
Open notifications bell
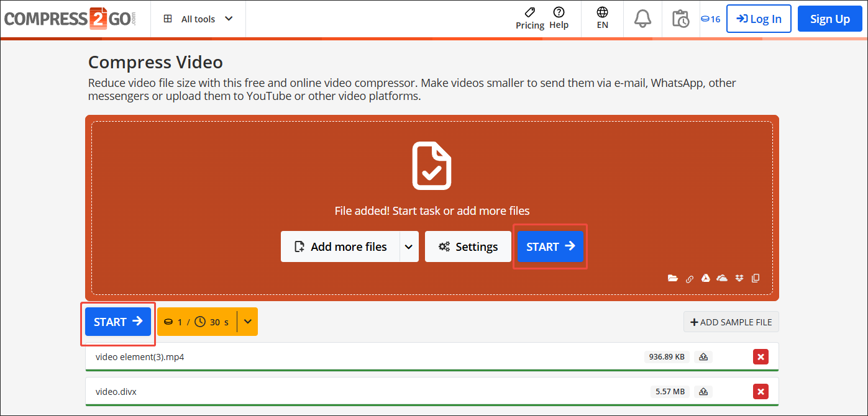tap(642, 19)
